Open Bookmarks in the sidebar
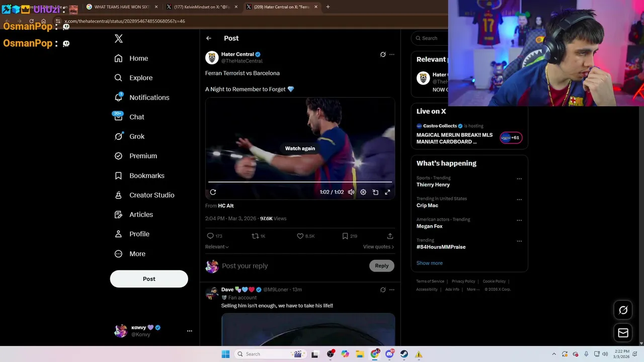 [139, 175]
